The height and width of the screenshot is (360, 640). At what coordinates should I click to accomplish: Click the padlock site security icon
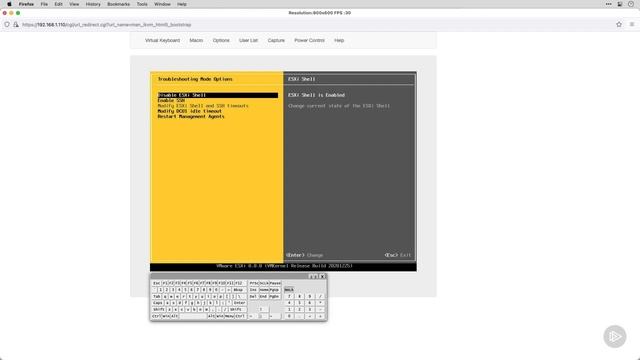pos(16,24)
